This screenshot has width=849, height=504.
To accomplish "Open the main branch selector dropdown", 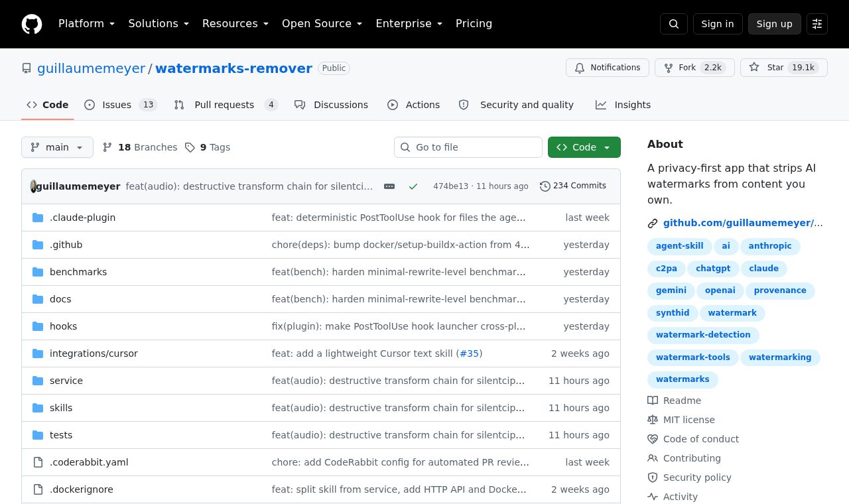I will coord(57,147).
